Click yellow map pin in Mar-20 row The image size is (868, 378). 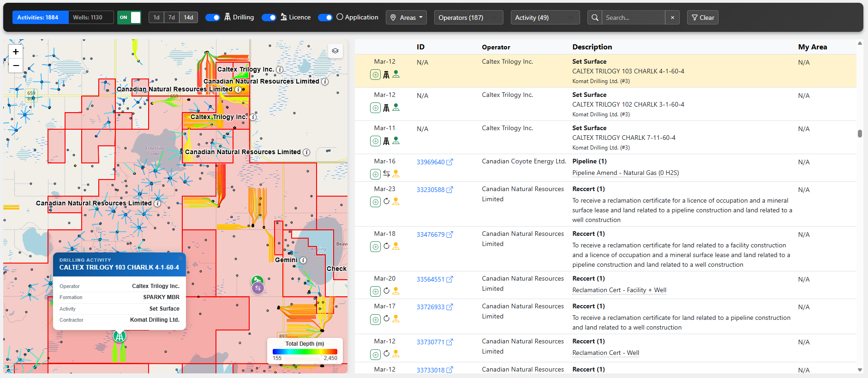tap(396, 291)
